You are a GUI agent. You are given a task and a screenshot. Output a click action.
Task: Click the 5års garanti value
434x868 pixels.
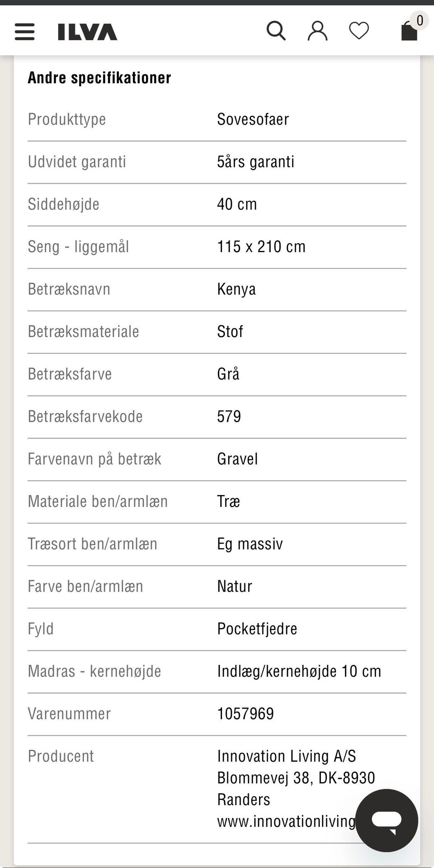pos(255,162)
